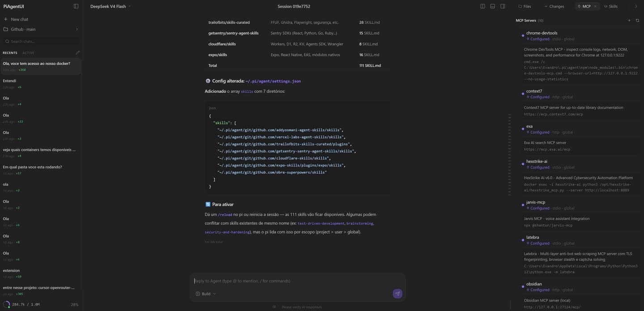This screenshot has width=644, height=311.
Task: Click the status dot of obsidian server
Action: [523, 287]
